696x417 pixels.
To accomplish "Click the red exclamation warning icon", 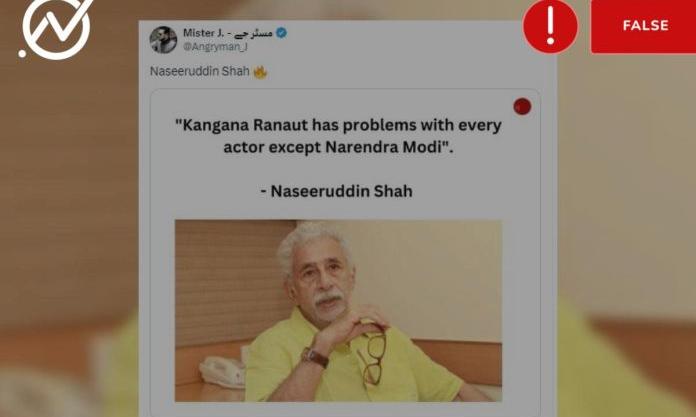I will pos(550,27).
